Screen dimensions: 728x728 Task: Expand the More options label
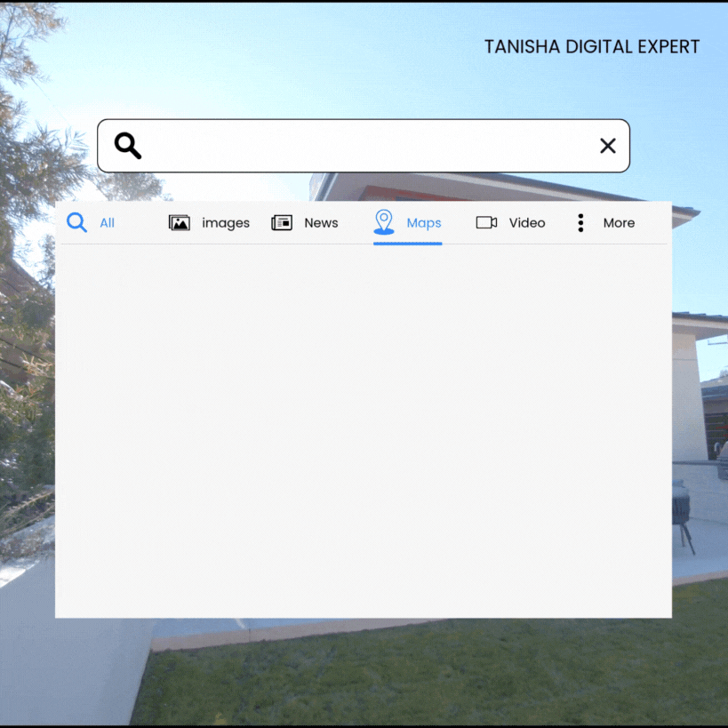[x=619, y=223]
